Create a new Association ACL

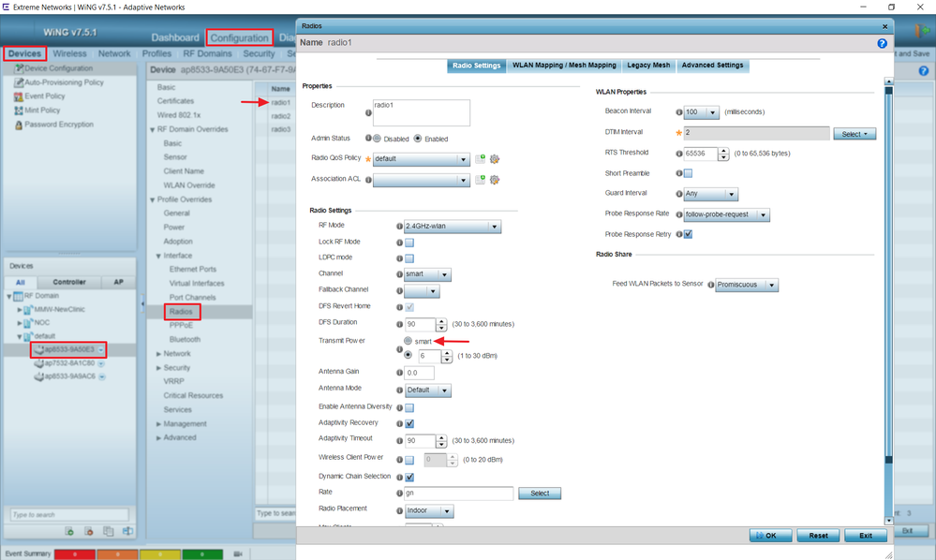[x=480, y=180]
